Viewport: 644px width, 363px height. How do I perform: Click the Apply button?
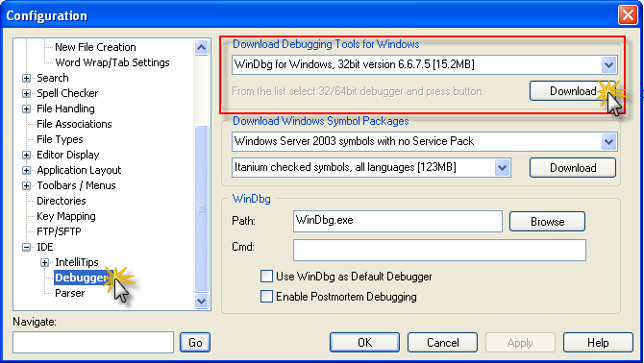pyautogui.click(x=520, y=343)
